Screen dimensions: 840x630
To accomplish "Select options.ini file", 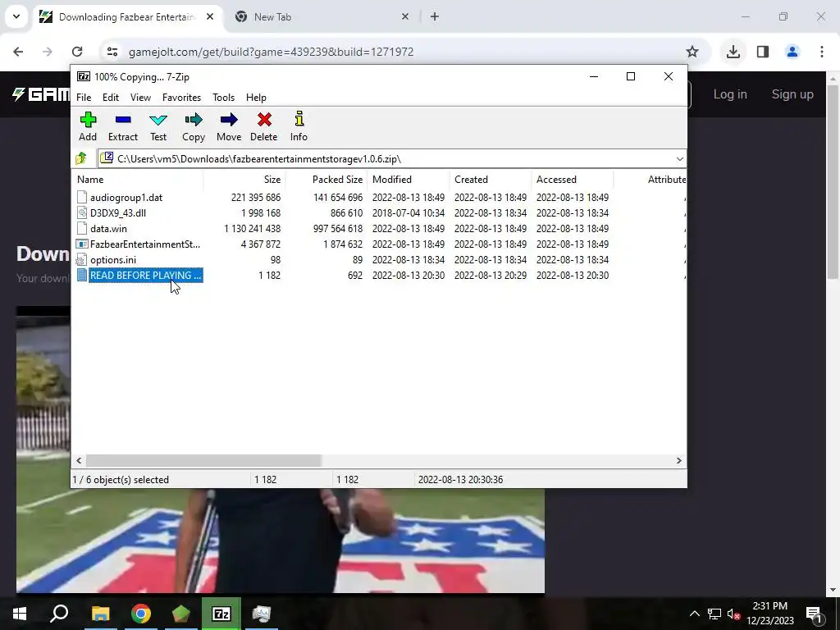I will coord(113,259).
